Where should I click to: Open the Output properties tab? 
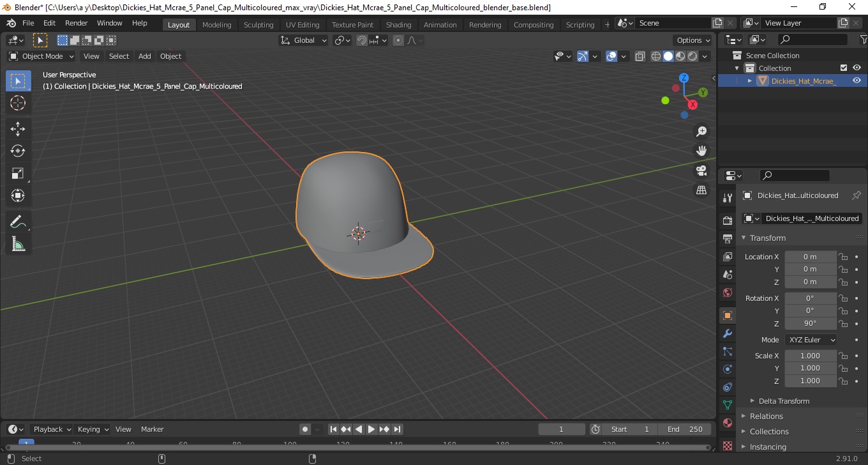coord(727,238)
